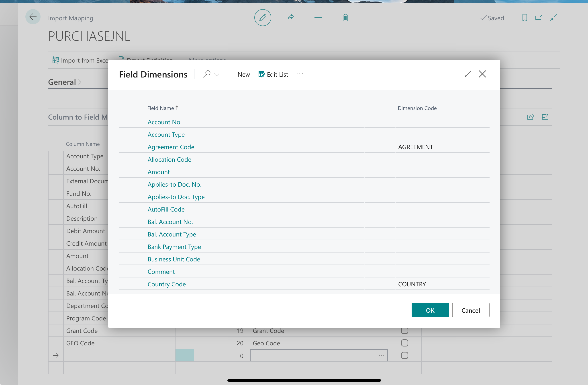Open page in new window icon

pyautogui.click(x=539, y=18)
